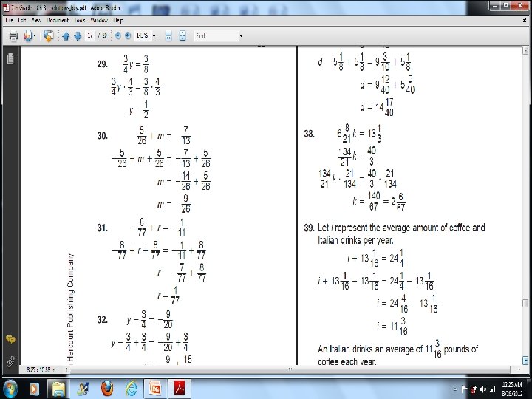
Task: Click the zoom in round button
Action: 128,35
